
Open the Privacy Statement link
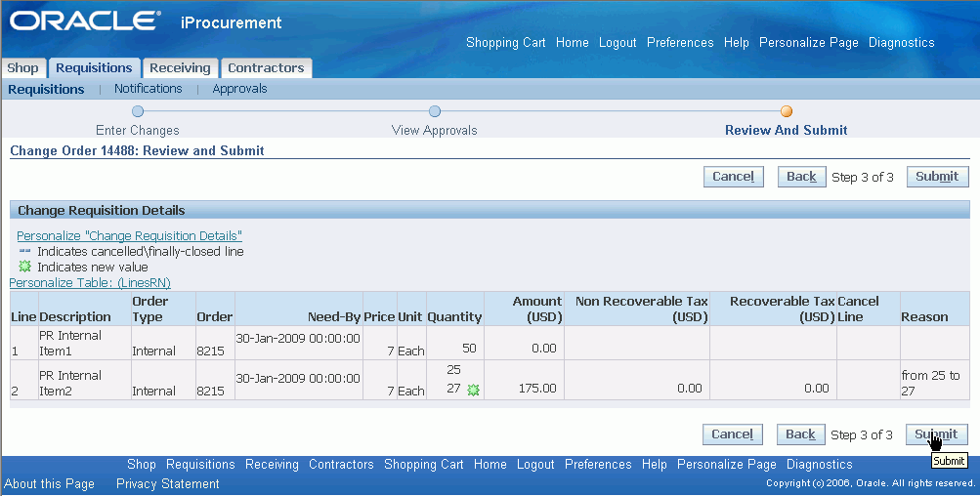(x=167, y=483)
